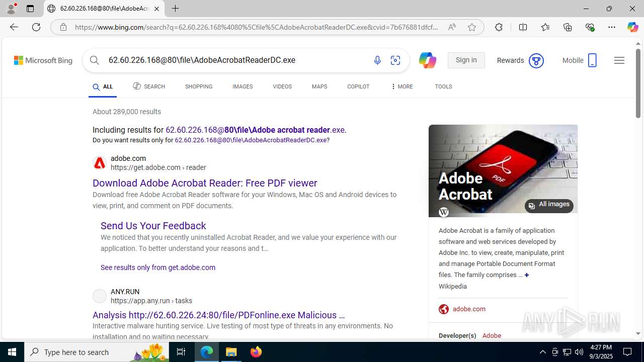Click the volume icon in system tray
644x362 pixels.
point(579,352)
